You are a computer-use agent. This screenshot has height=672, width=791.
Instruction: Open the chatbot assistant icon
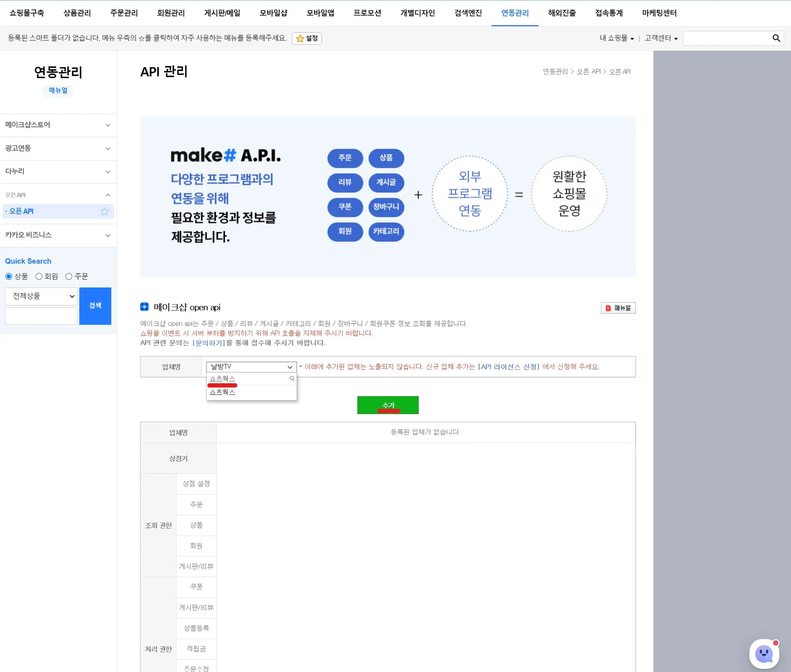click(x=764, y=654)
